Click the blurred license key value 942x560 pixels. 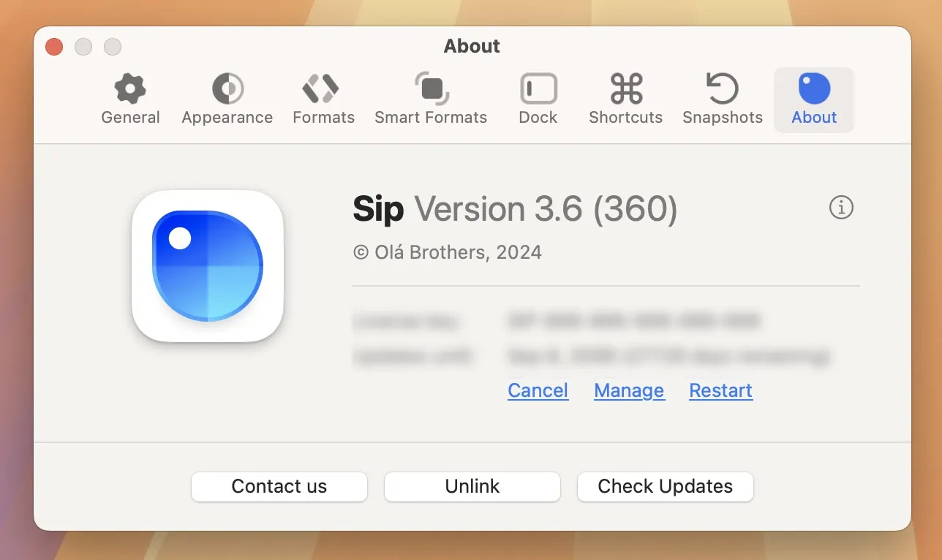click(x=633, y=320)
